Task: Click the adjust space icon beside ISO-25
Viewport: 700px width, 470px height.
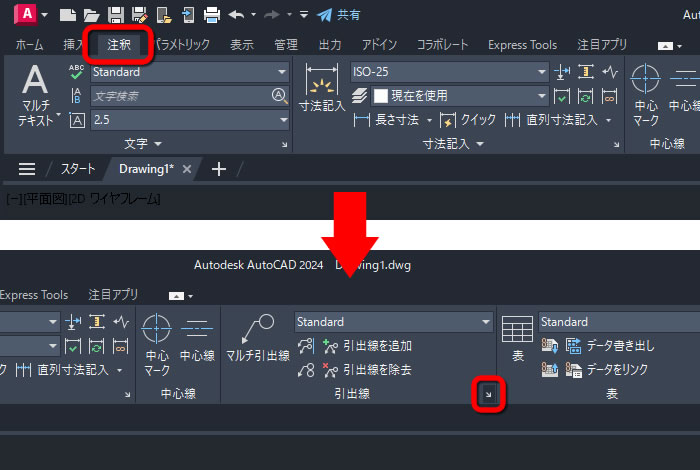Action: (x=585, y=72)
